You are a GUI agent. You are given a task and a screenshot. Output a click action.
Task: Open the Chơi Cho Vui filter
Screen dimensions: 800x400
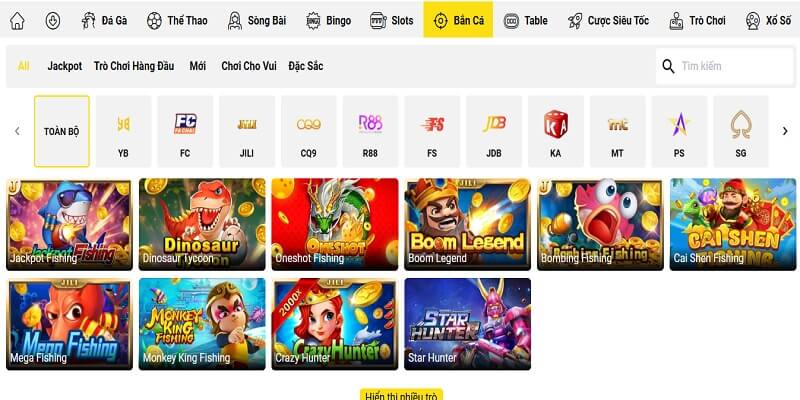point(249,66)
